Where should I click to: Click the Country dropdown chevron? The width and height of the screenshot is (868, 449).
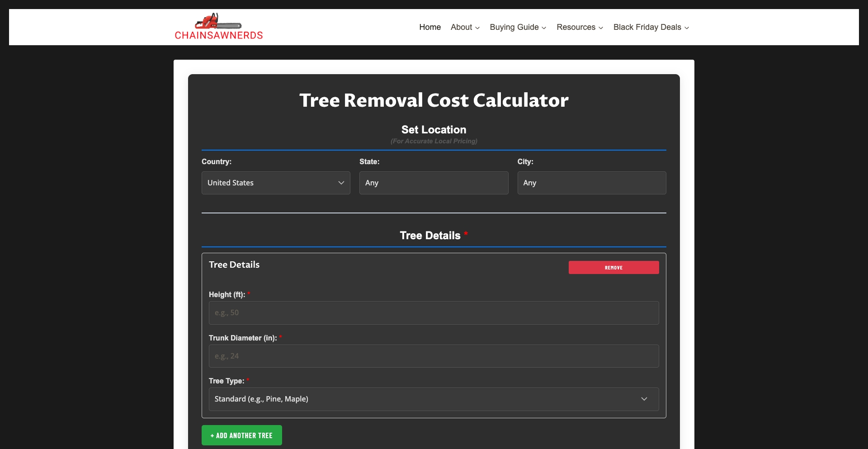[341, 183]
